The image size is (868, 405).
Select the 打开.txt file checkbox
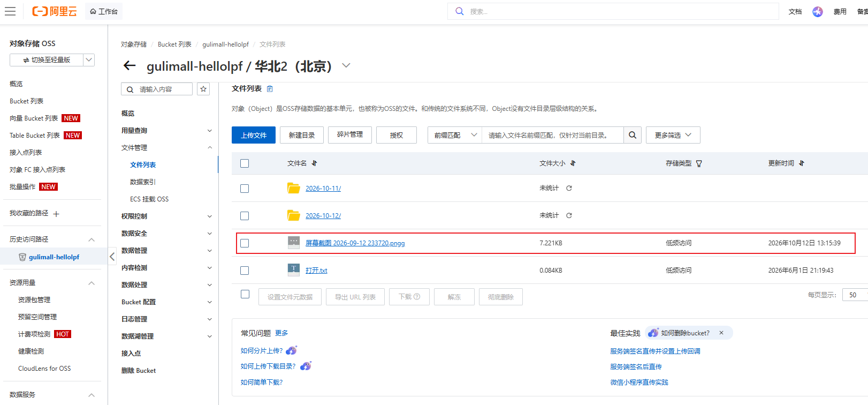[x=245, y=271]
